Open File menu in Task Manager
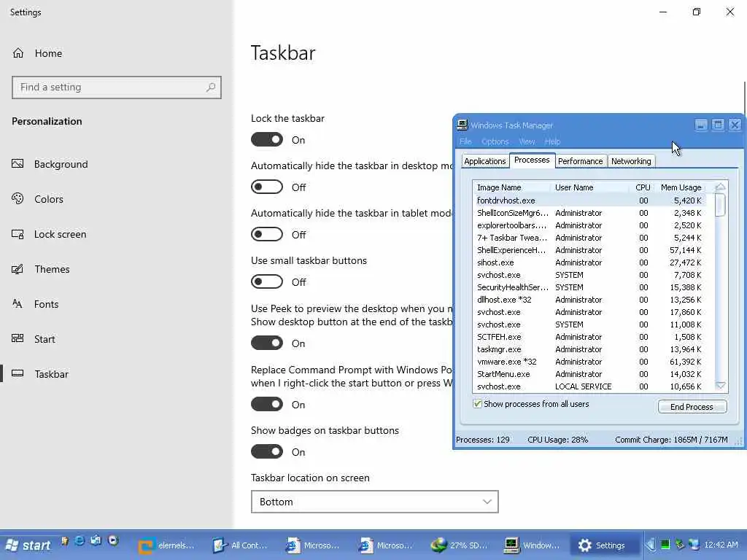The image size is (747, 560). coord(465,141)
